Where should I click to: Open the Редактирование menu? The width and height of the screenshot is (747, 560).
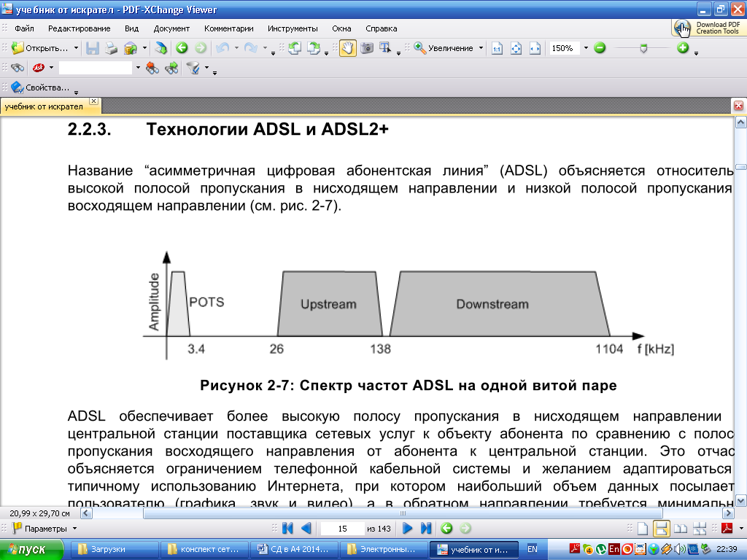click(x=79, y=28)
